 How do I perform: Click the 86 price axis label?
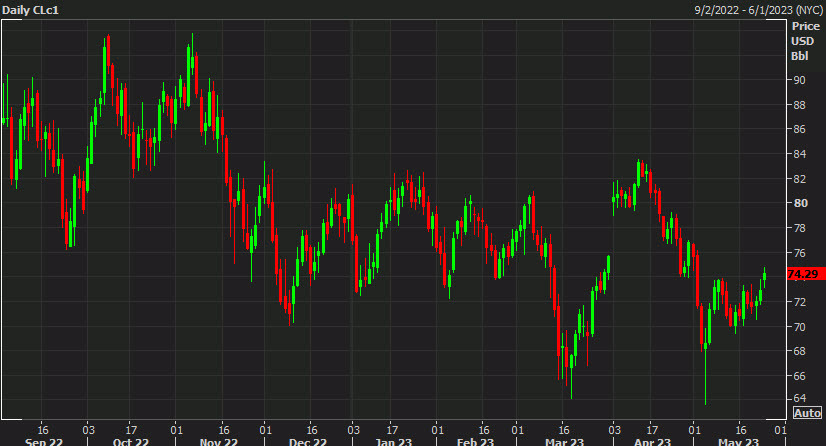799,129
